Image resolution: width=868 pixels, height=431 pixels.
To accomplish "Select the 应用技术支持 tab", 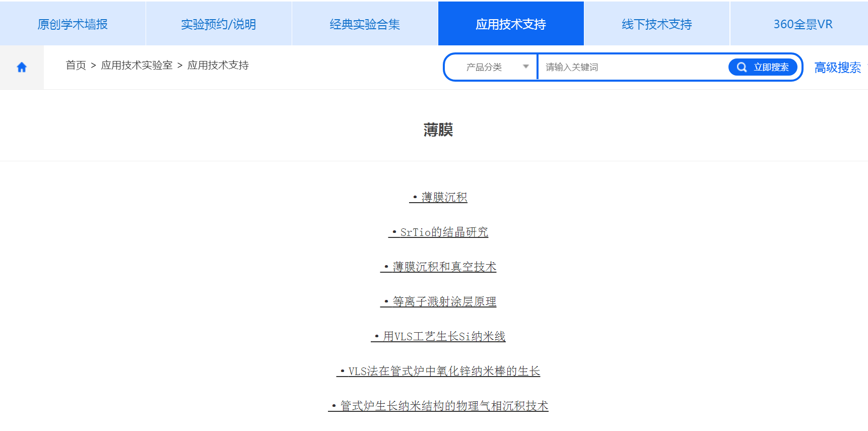I will click(511, 24).
